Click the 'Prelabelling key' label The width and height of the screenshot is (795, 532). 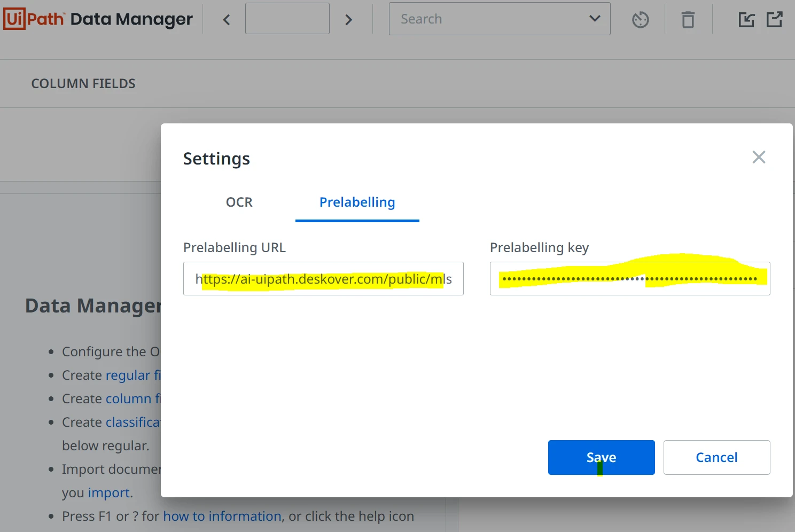coord(539,247)
